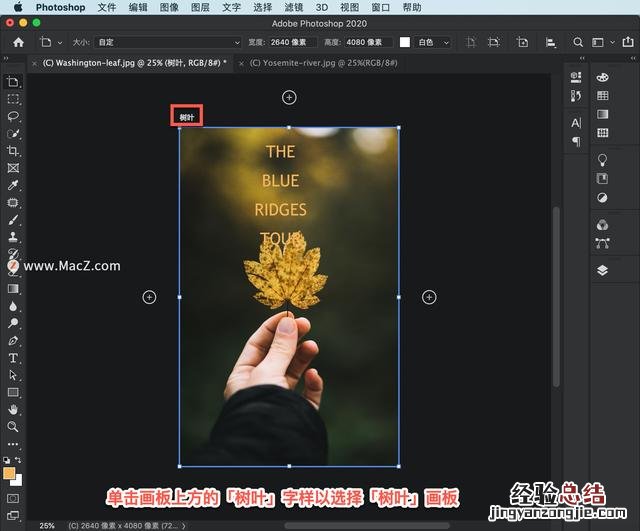Select the Lasso tool
The height and width of the screenshot is (531, 640).
[x=13, y=116]
